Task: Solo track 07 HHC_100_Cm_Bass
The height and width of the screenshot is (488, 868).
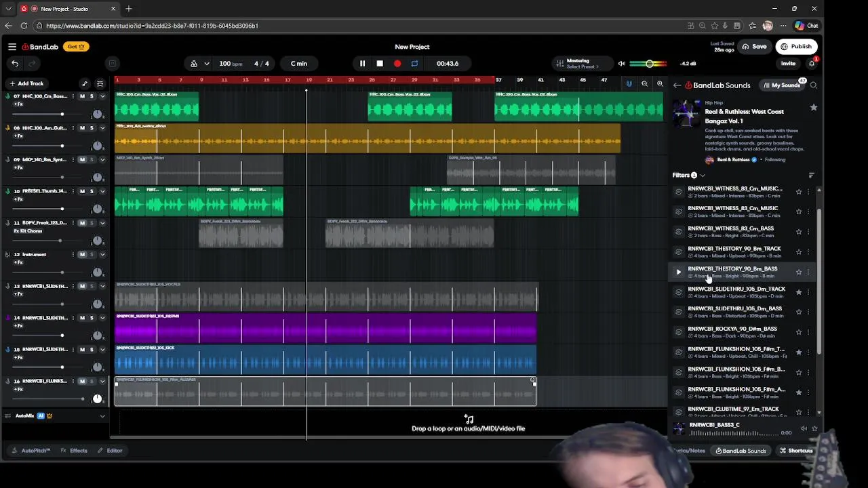Action: coord(92,96)
